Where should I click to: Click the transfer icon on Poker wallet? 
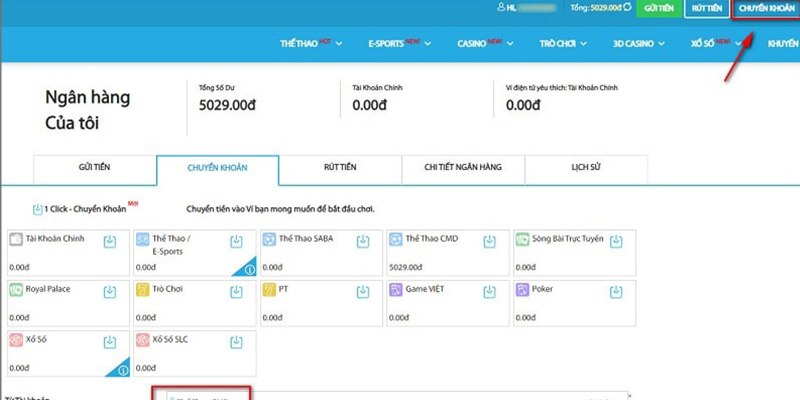616,292
